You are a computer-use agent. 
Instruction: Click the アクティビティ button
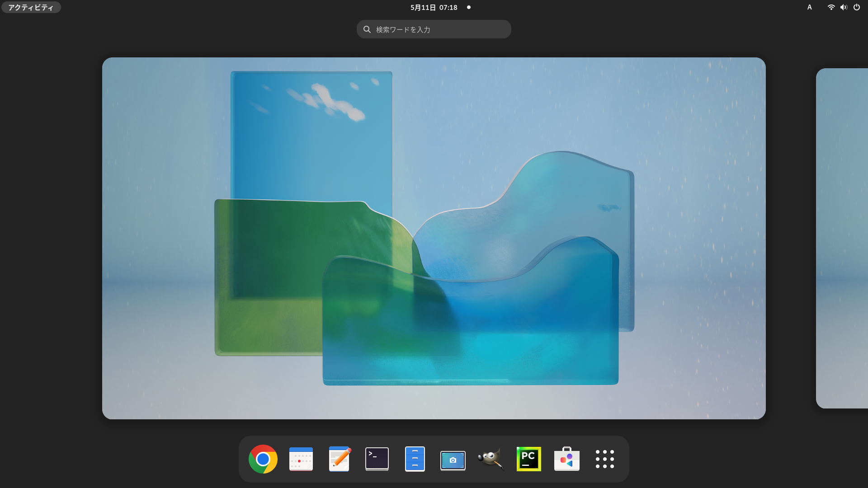31,8
